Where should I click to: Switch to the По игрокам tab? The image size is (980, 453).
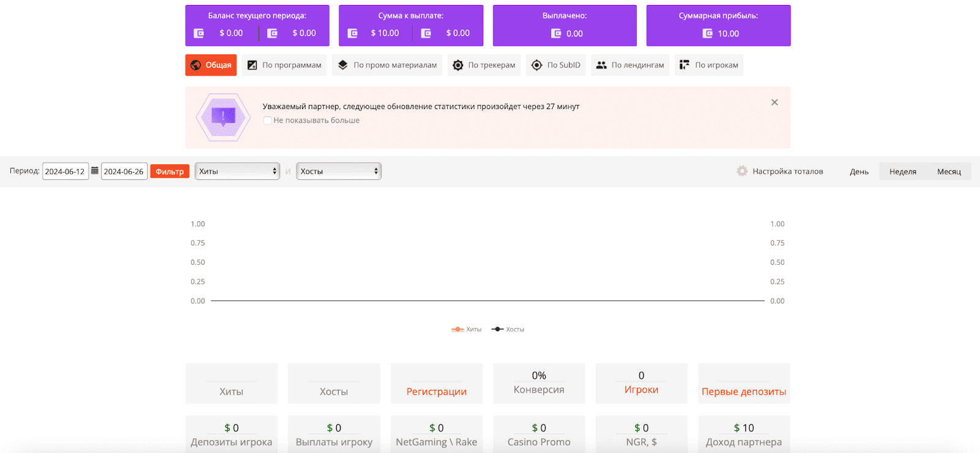tap(709, 65)
